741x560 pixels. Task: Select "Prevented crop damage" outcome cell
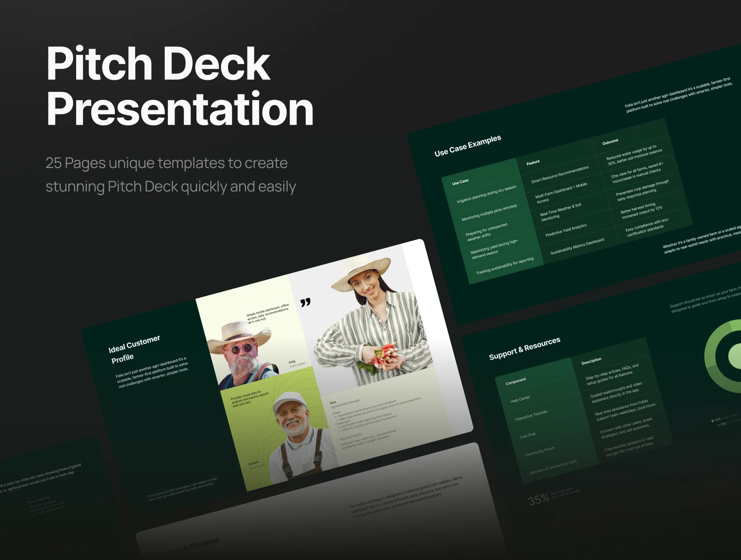pos(642,190)
